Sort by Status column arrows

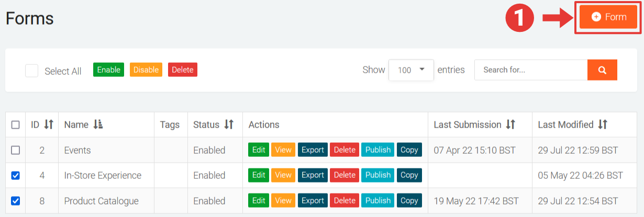pyautogui.click(x=229, y=124)
